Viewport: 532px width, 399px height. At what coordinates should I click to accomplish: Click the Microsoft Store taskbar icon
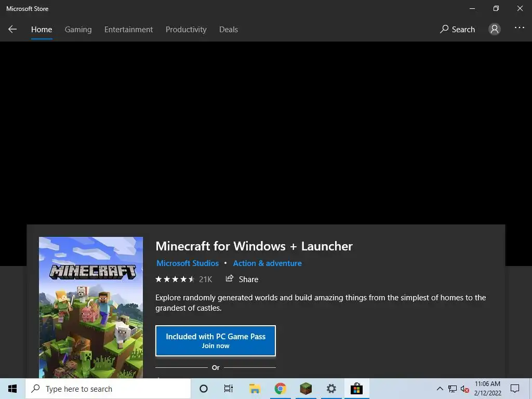coord(356,389)
